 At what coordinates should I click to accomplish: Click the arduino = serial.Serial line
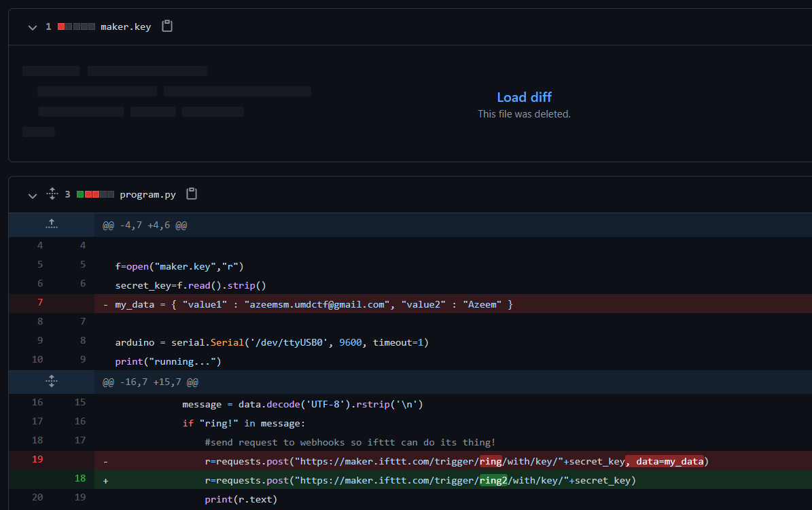271,343
